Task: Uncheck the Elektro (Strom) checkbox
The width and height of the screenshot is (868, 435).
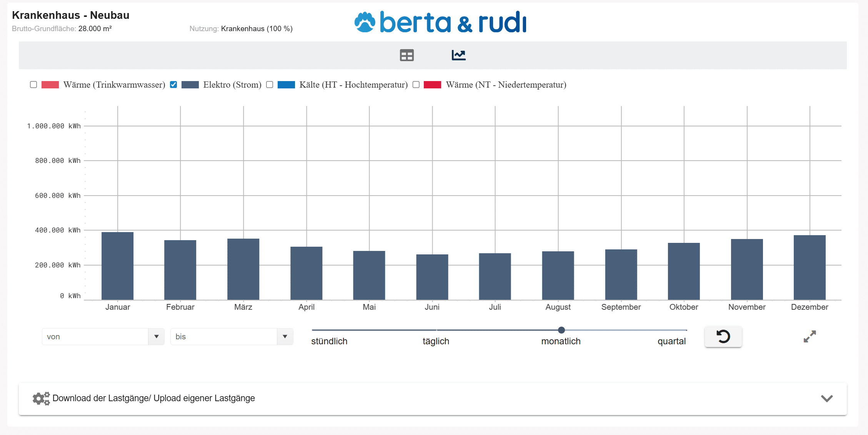Action: pos(173,85)
